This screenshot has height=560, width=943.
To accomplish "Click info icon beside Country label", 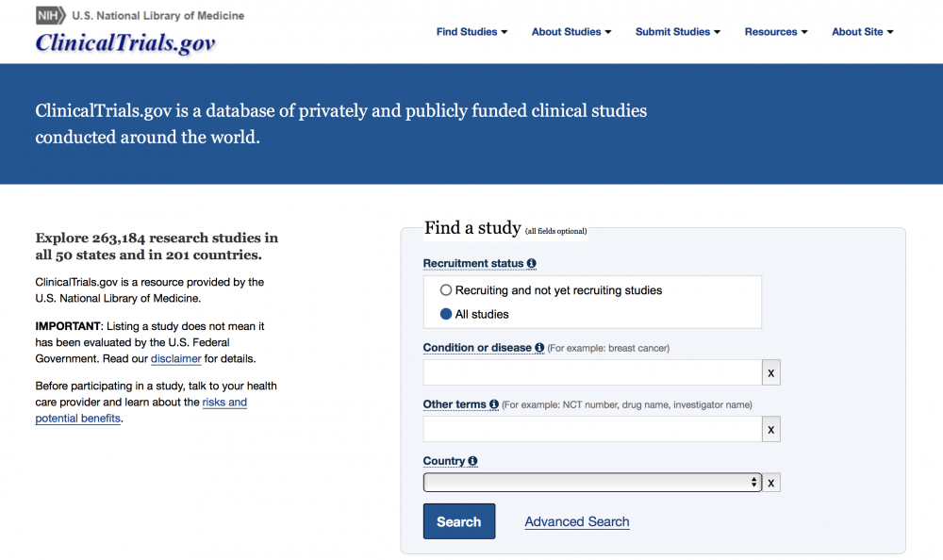I will (472, 461).
